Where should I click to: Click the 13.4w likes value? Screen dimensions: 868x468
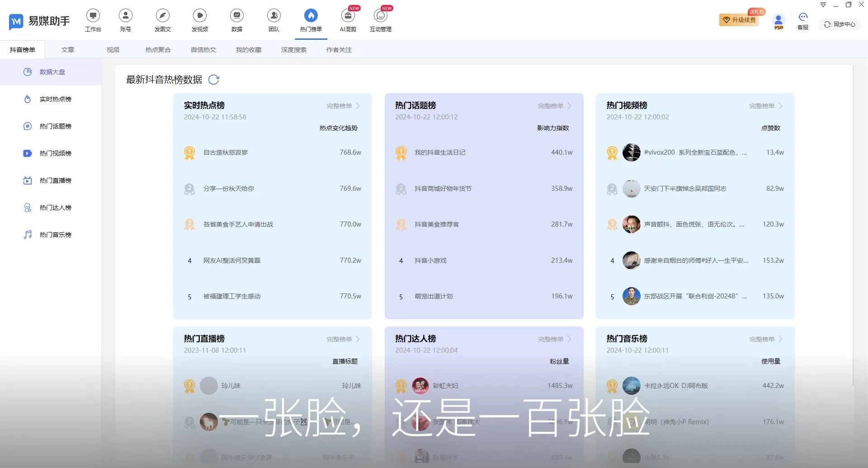775,152
